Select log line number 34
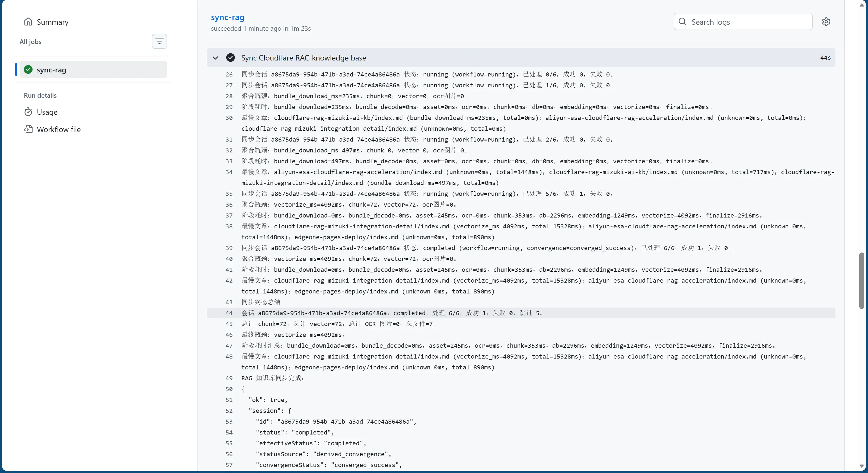This screenshot has height=473, width=868. pyautogui.click(x=229, y=172)
